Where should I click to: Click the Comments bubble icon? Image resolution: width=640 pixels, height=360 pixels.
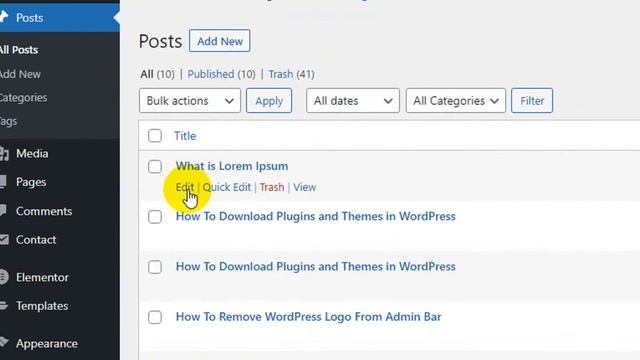3,211
